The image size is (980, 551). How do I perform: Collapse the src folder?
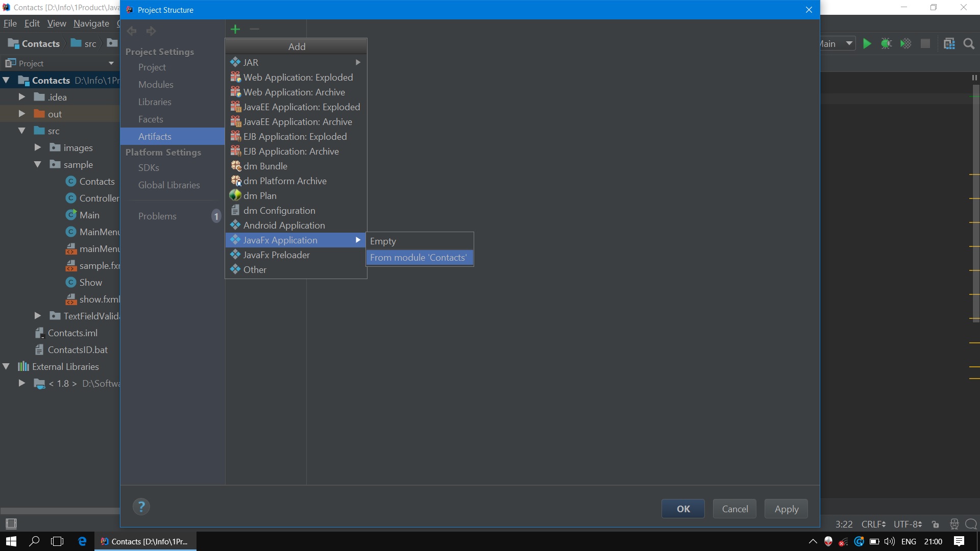pyautogui.click(x=22, y=131)
